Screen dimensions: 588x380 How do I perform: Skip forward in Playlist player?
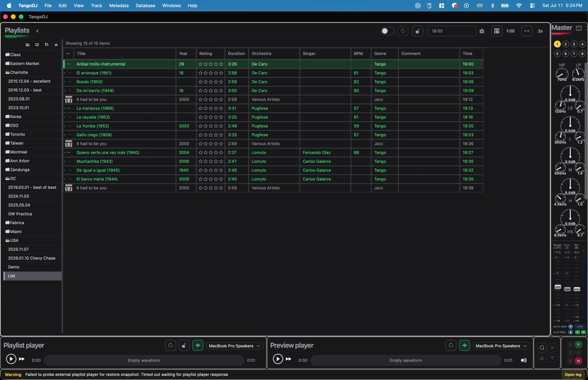click(22, 359)
